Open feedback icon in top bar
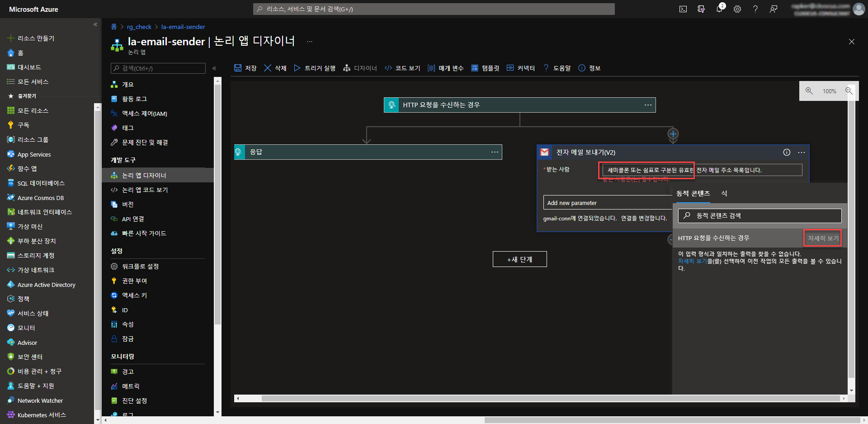868x424 pixels. 774,9
